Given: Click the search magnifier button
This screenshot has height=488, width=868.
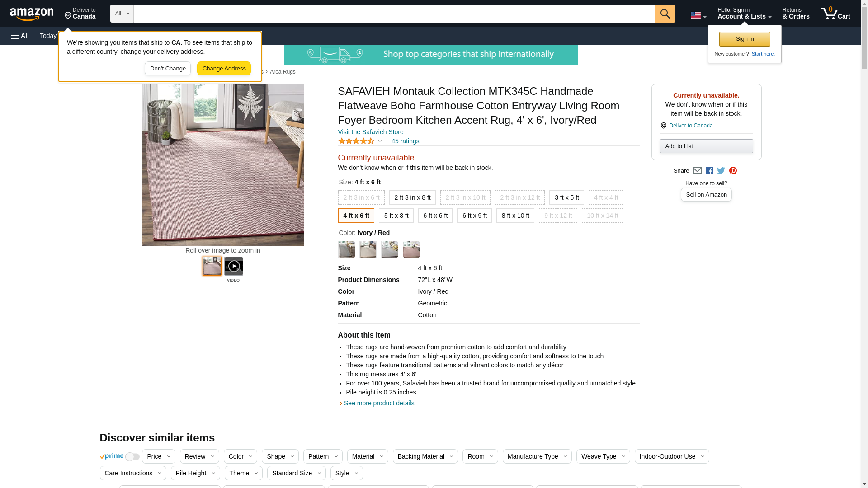Looking at the screenshot, I should [x=665, y=14].
